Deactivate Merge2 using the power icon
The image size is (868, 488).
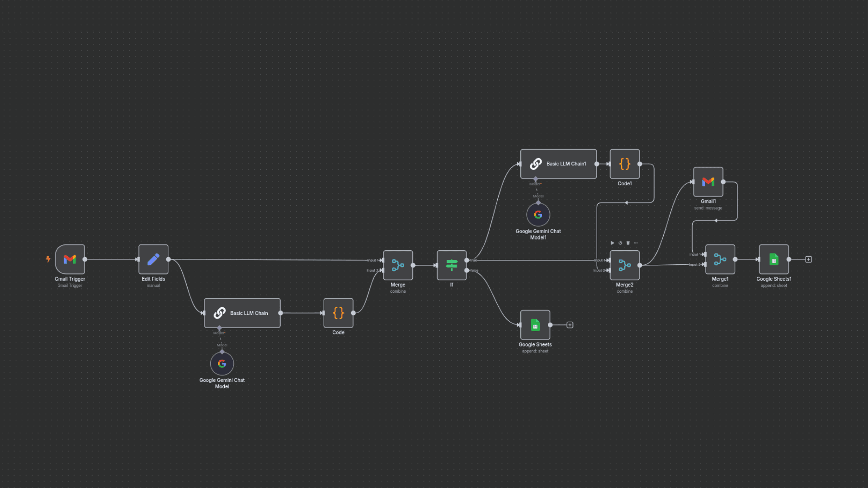(x=620, y=243)
